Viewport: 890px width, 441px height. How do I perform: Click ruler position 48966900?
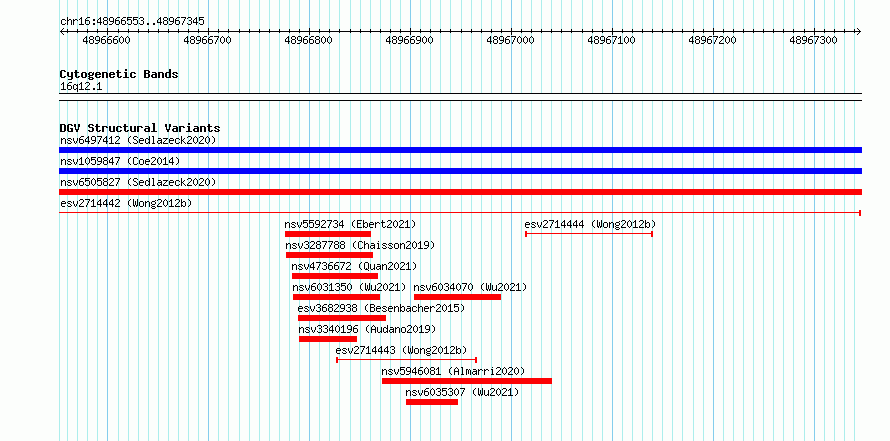point(409,40)
